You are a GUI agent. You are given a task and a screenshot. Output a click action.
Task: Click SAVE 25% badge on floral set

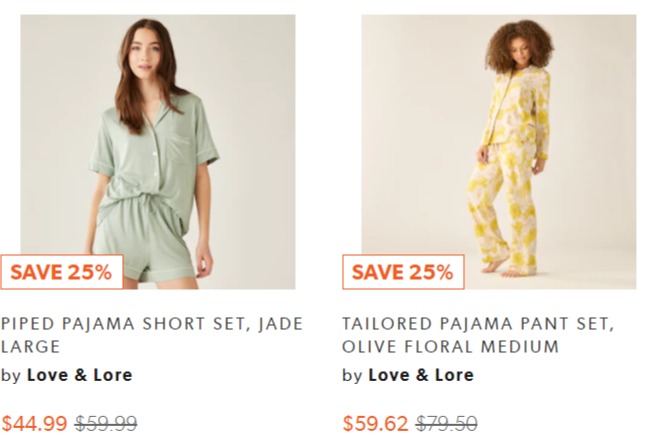(403, 272)
